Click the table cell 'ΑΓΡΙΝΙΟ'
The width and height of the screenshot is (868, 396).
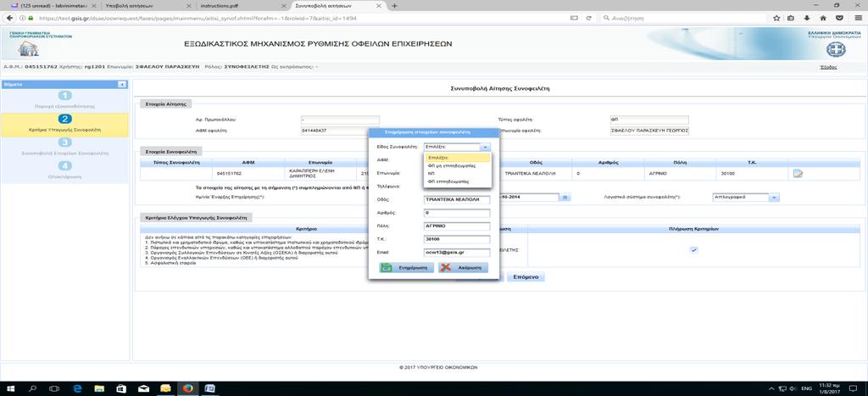click(x=659, y=173)
